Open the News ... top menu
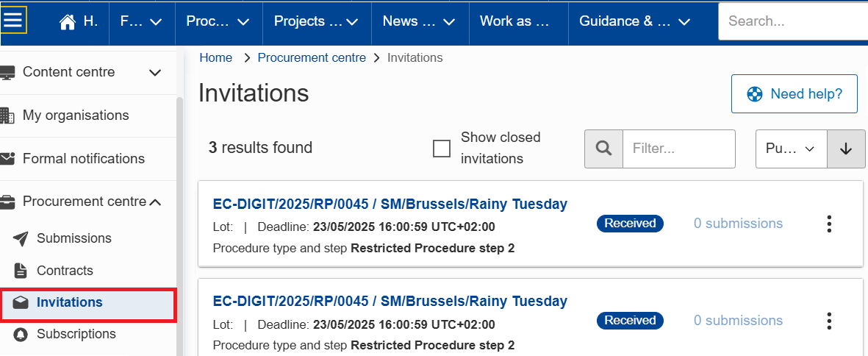The width and height of the screenshot is (868, 356). [x=419, y=21]
